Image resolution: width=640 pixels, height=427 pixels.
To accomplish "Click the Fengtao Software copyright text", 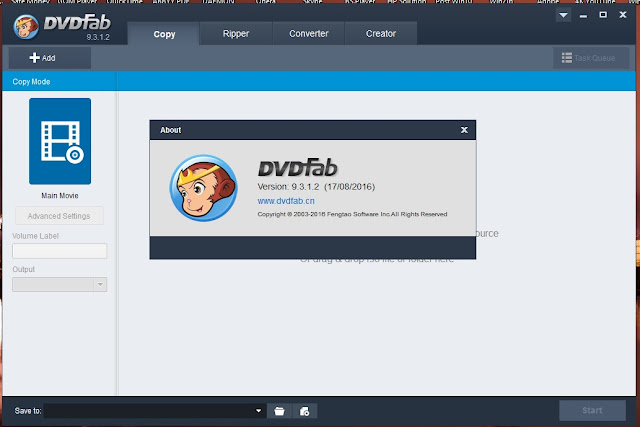I will coord(352,214).
